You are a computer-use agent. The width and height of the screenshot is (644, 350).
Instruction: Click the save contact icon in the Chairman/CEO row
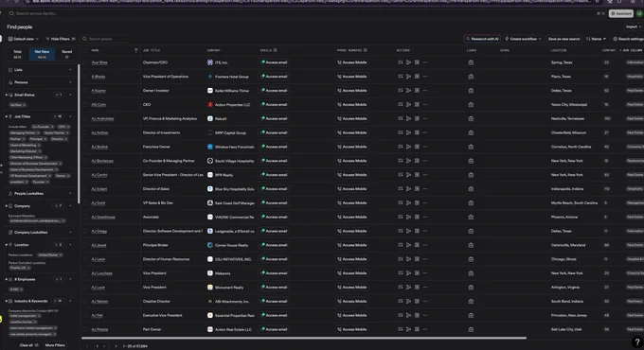coord(417,62)
